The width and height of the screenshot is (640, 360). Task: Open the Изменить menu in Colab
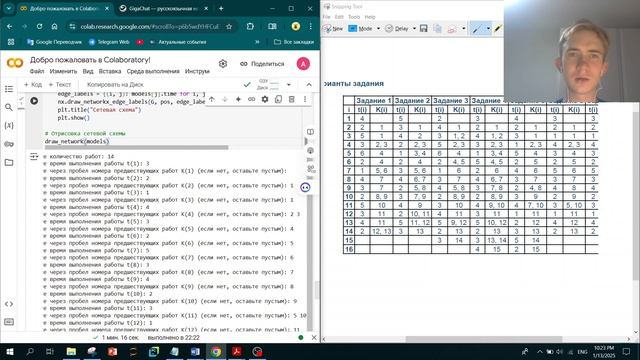tap(63, 71)
